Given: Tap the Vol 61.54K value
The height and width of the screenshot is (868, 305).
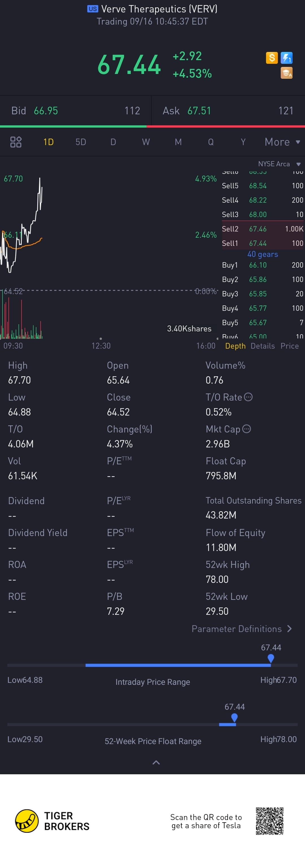Looking at the screenshot, I should (x=23, y=475).
